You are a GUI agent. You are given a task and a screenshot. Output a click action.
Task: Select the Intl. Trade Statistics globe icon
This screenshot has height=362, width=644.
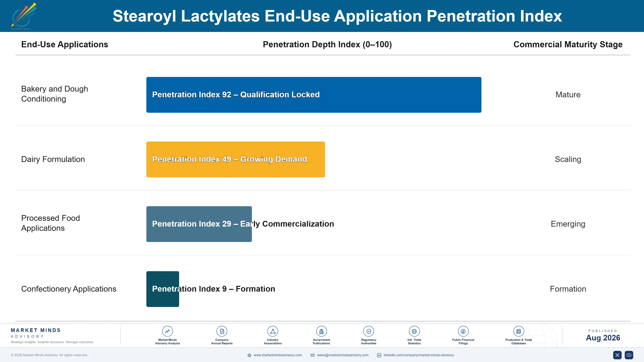(x=414, y=331)
